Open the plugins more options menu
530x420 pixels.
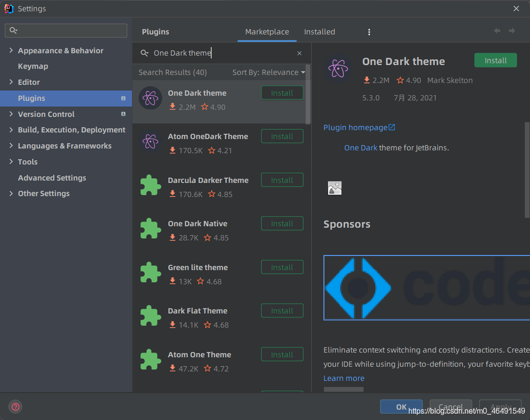point(369,32)
